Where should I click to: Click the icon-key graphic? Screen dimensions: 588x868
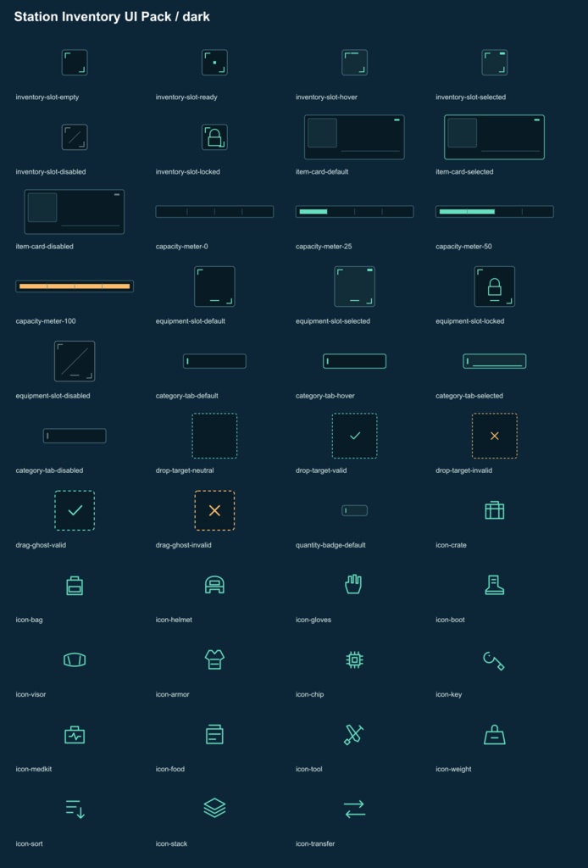click(494, 660)
